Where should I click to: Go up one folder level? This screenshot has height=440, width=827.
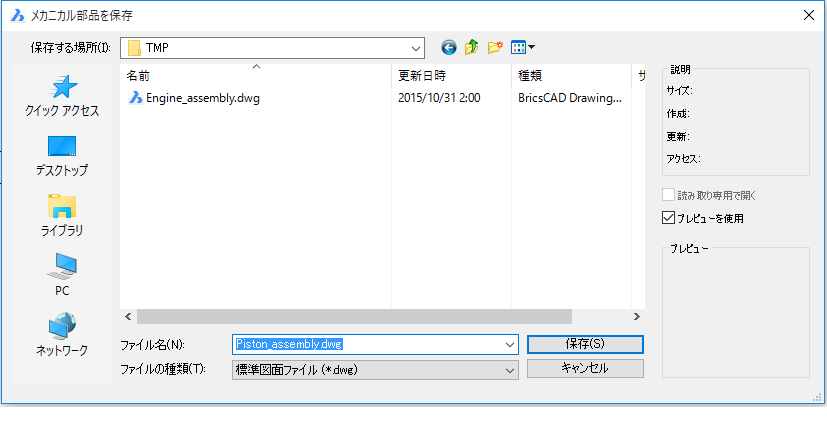pyautogui.click(x=472, y=47)
